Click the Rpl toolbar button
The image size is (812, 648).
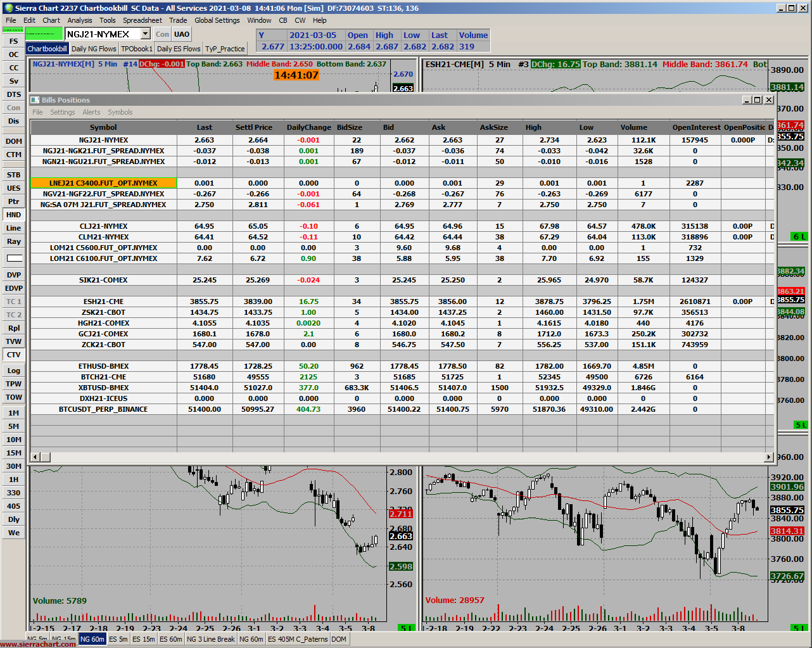click(x=14, y=328)
